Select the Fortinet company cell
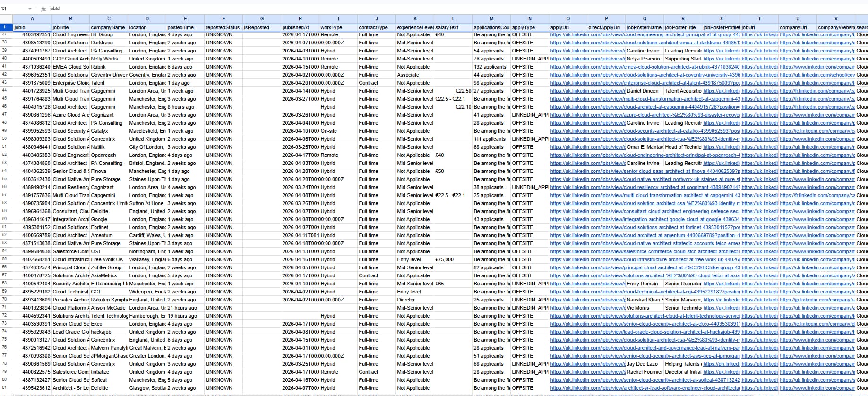Screen dimensions: 868x396 pos(109,227)
